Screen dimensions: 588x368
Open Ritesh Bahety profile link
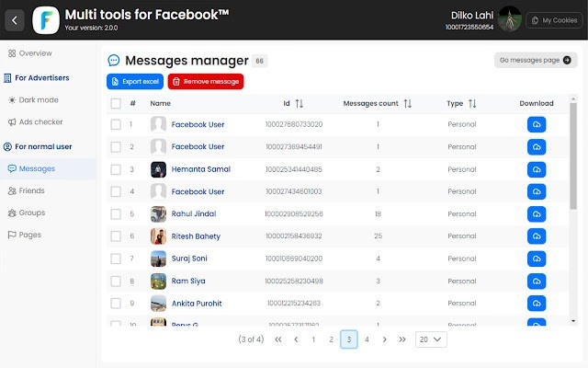[x=196, y=236]
